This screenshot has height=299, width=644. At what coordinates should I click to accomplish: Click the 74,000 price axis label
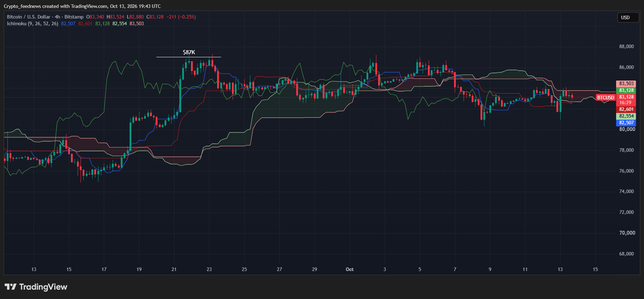coord(626,192)
